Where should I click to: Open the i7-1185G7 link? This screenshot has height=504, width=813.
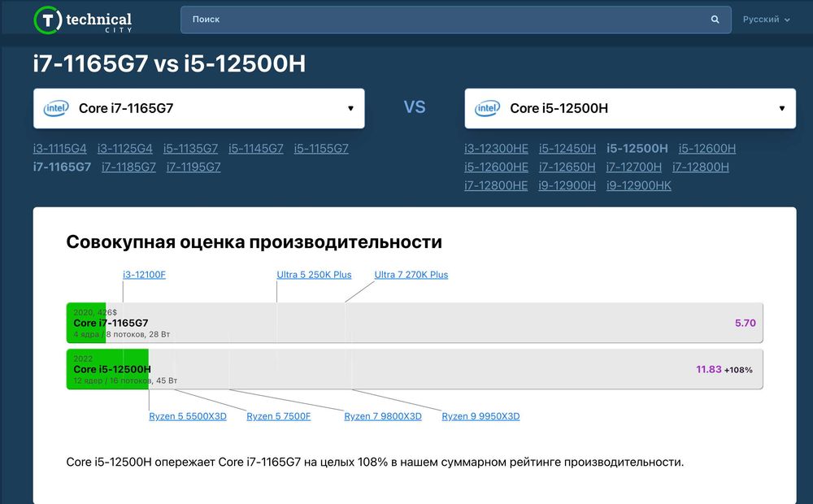pyautogui.click(x=128, y=167)
